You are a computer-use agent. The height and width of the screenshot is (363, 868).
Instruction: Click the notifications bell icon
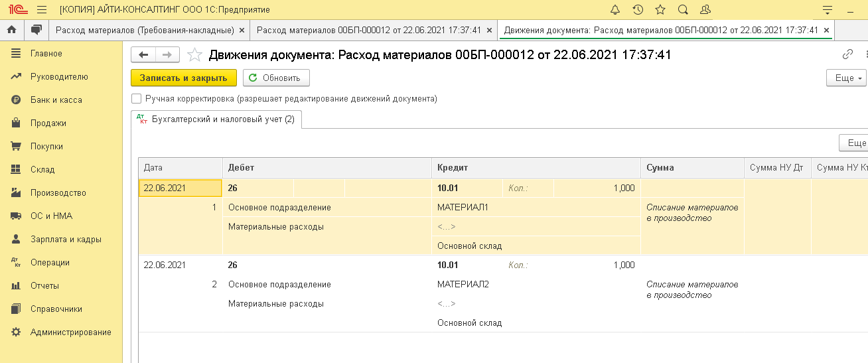click(x=615, y=10)
